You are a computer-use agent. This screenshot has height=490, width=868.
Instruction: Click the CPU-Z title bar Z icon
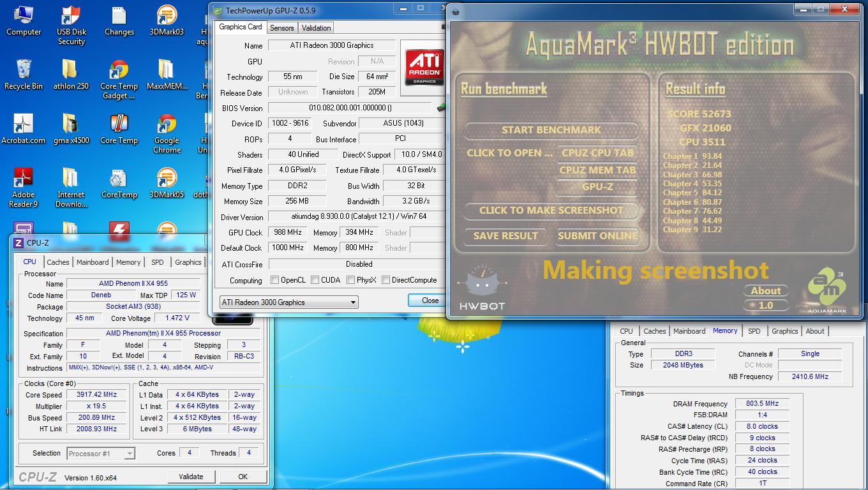tap(19, 243)
